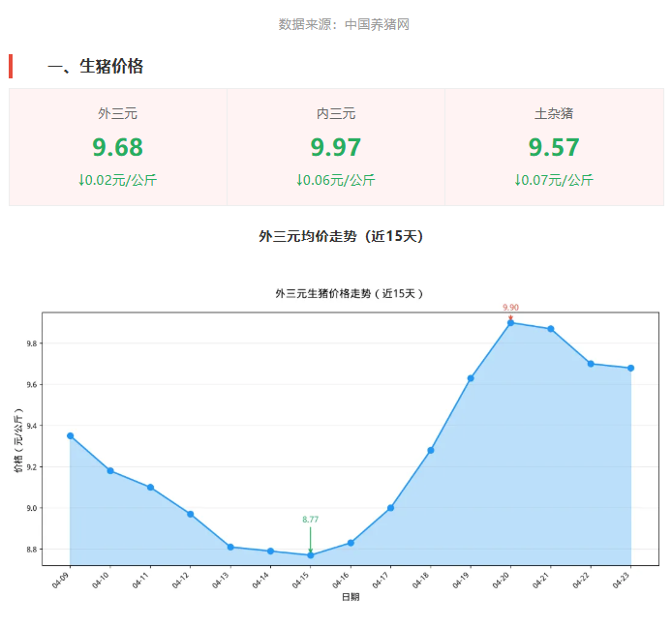Select the 04-17 data point on line
Screen dimensions: 672x626
pos(390,508)
